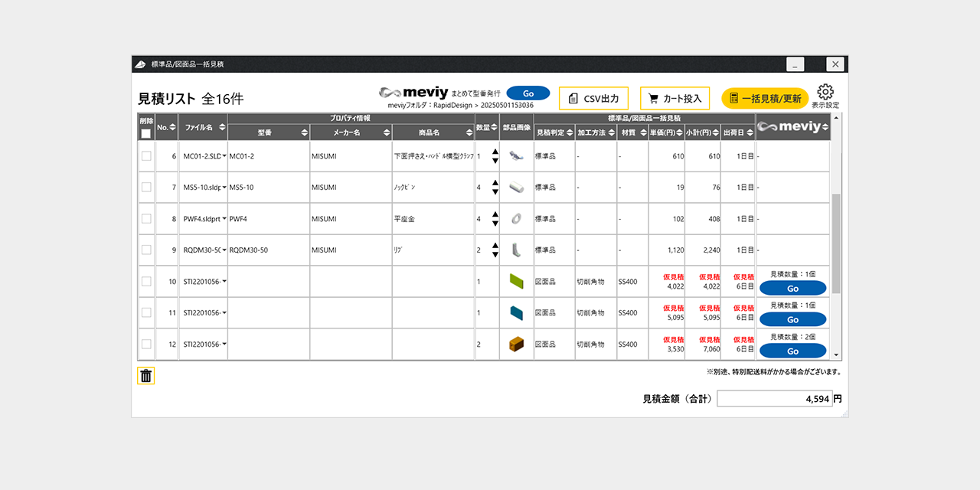Expand the MC01-2 file name dropdown
This screenshot has width=980, height=490.
[224, 156]
